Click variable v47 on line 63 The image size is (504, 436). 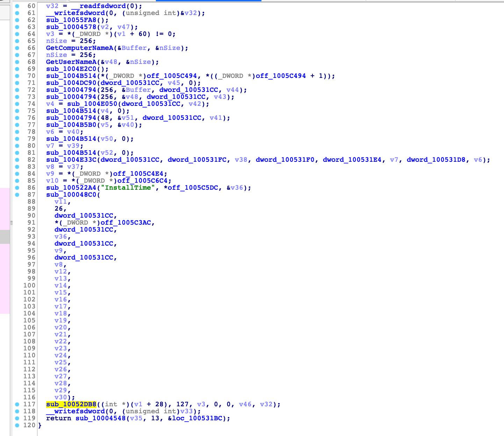[x=124, y=27]
